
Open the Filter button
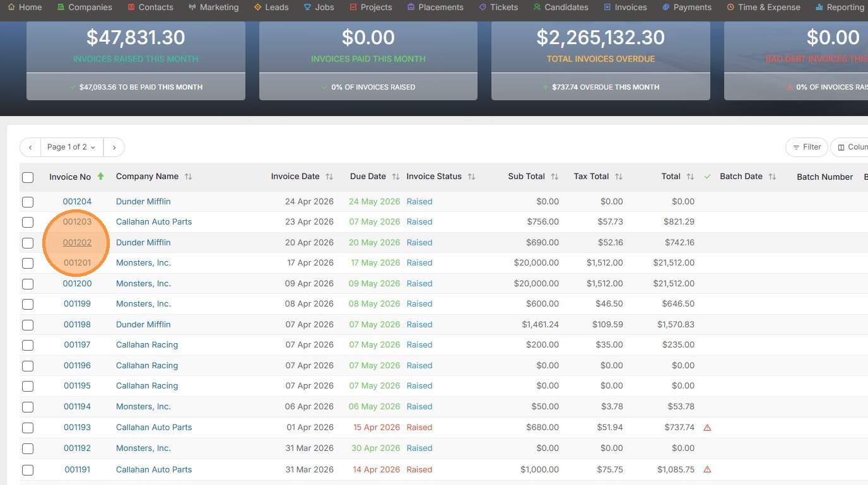click(x=806, y=147)
